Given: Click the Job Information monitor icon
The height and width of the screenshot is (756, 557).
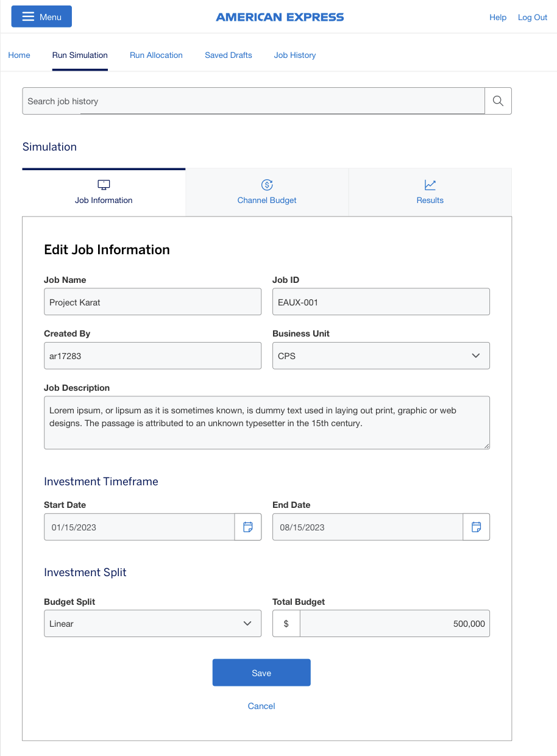Looking at the screenshot, I should pos(104,185).
